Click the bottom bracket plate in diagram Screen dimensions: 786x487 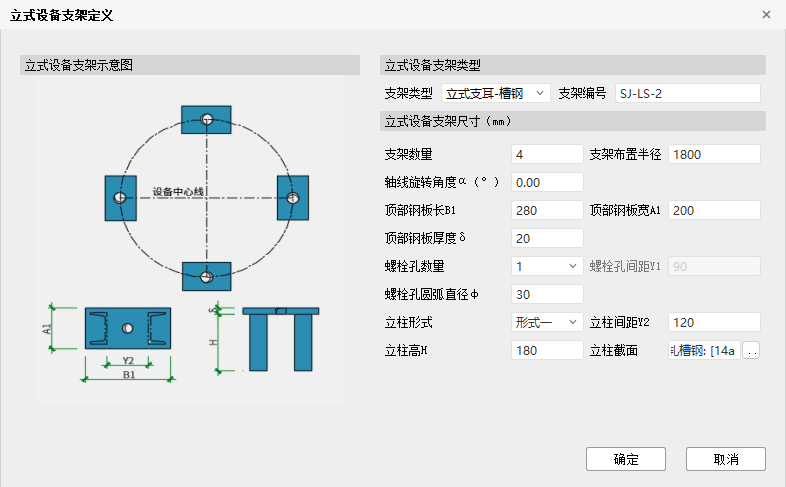207,277
